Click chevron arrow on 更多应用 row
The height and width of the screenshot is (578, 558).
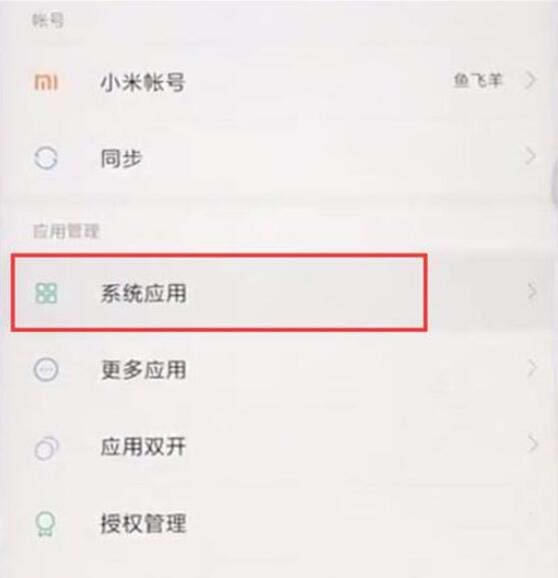531,368
